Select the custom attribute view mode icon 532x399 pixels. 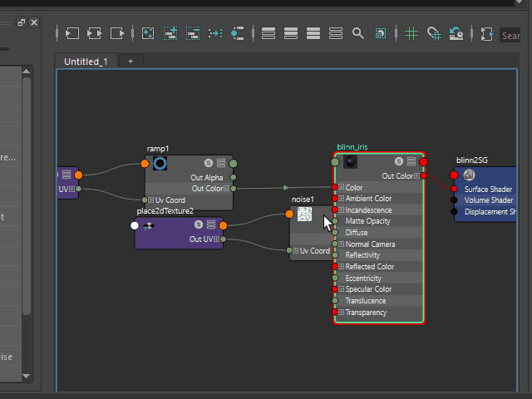pos(336,34)
